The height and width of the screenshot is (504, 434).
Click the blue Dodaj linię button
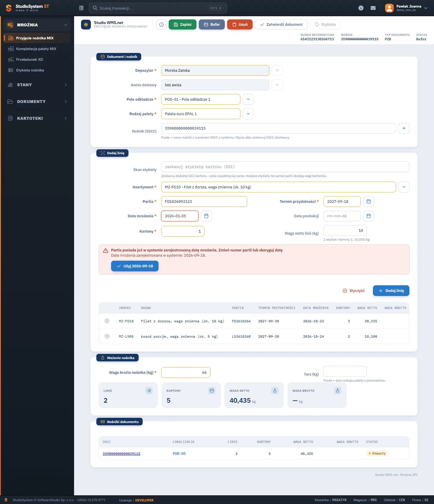click(391, 291)
